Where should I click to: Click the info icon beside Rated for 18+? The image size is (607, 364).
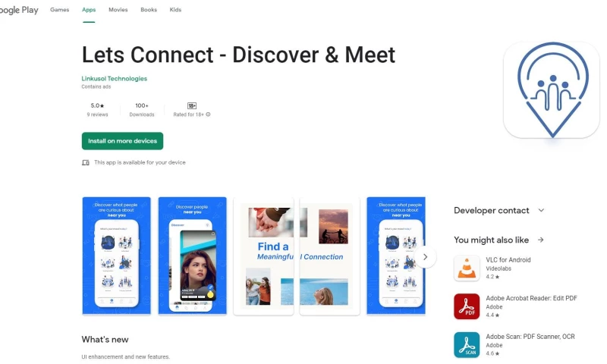click(208, 115)
